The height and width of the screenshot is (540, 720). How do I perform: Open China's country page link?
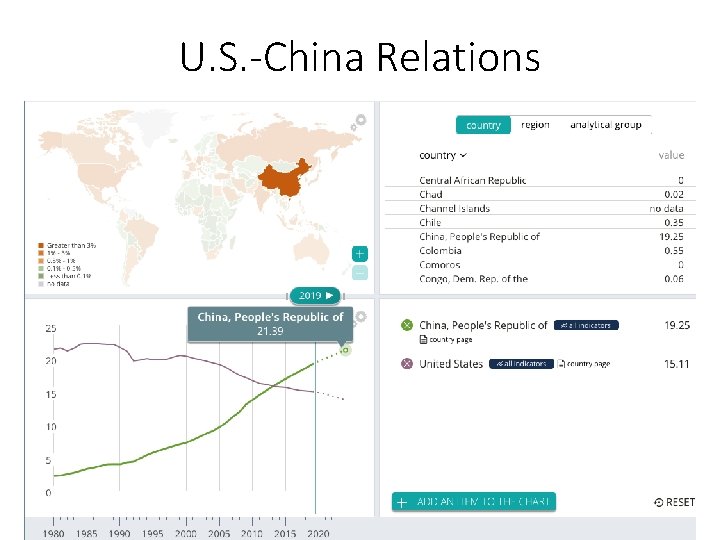(x=446, y=339)
